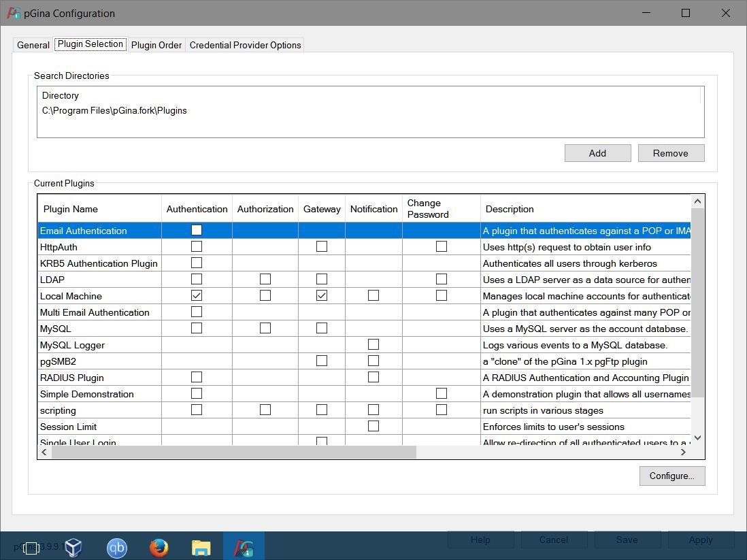The width and height of the screenshot is (747, 560).
Task: Click the Add button for search directories
Action: (x=597, y=152)
